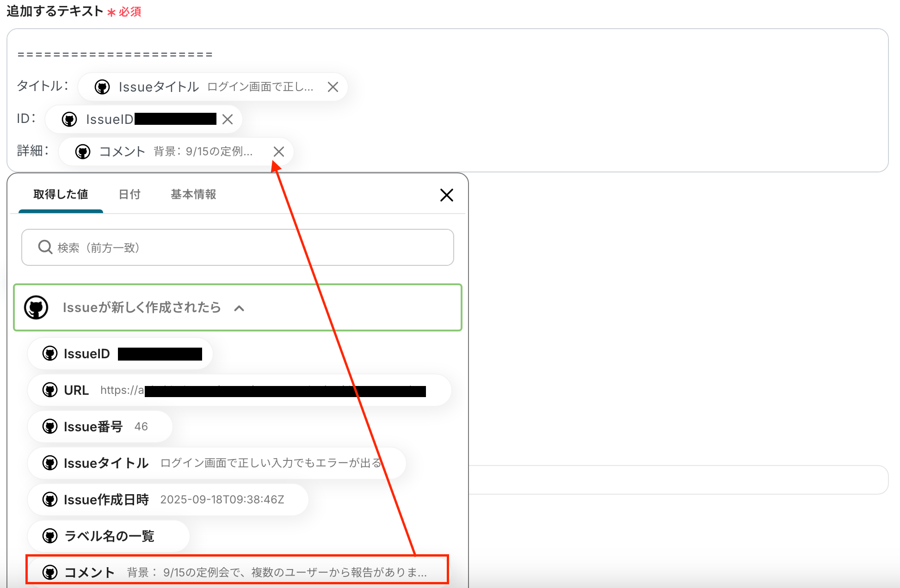Switch to the 日付 tab
Viewport: 900px width, 588px height.
(129, 195)
